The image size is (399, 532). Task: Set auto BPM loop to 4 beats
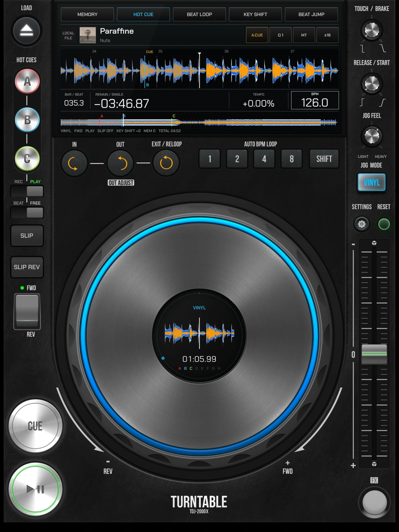pos(264,159)
